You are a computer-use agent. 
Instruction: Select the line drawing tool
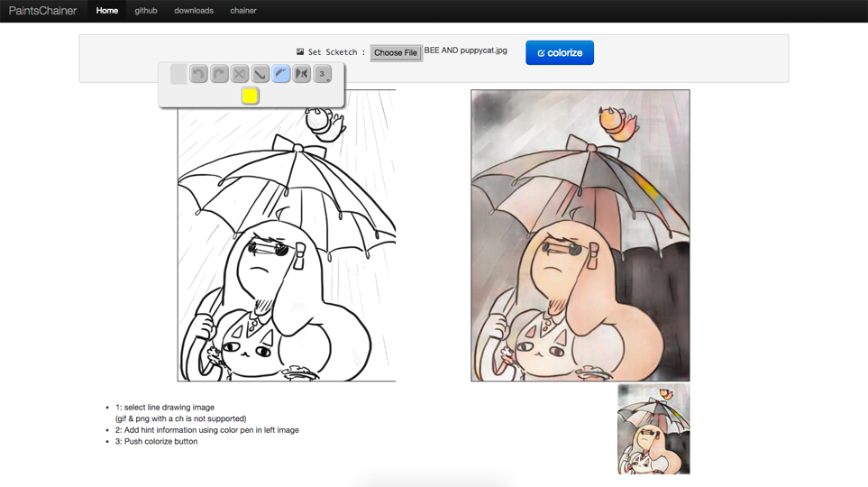[260, 74]
